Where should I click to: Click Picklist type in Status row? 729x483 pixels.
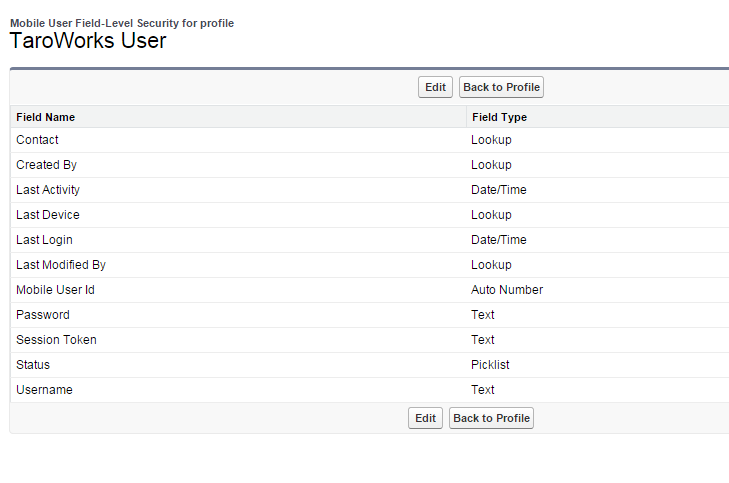(490, 365)
